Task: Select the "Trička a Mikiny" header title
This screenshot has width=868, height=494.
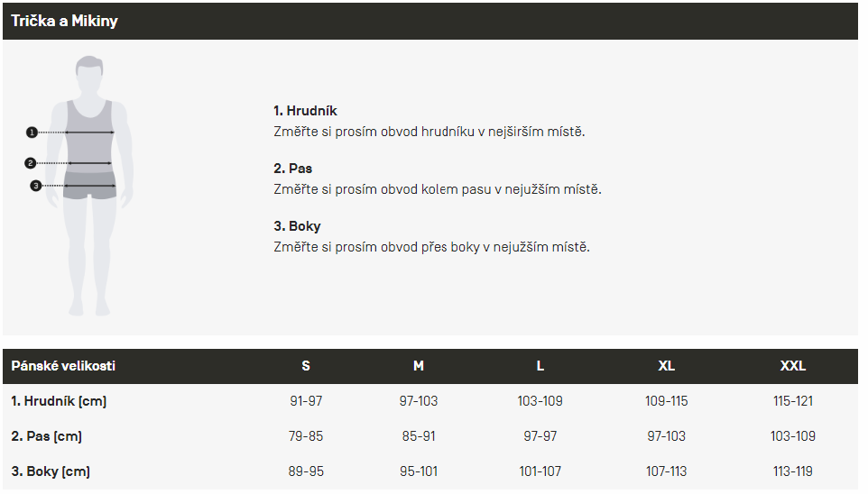Action: pyautogui.click(x=64, y=21)
